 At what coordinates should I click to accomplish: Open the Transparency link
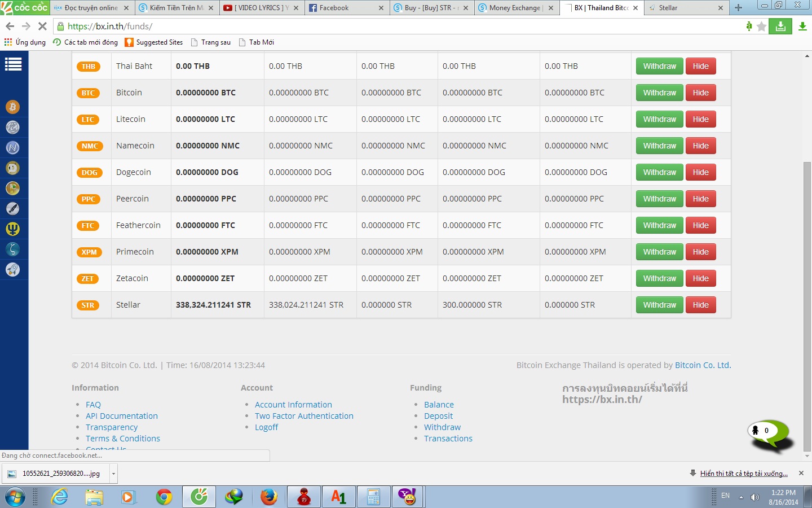pyautogui.click(x=112, y=427)
